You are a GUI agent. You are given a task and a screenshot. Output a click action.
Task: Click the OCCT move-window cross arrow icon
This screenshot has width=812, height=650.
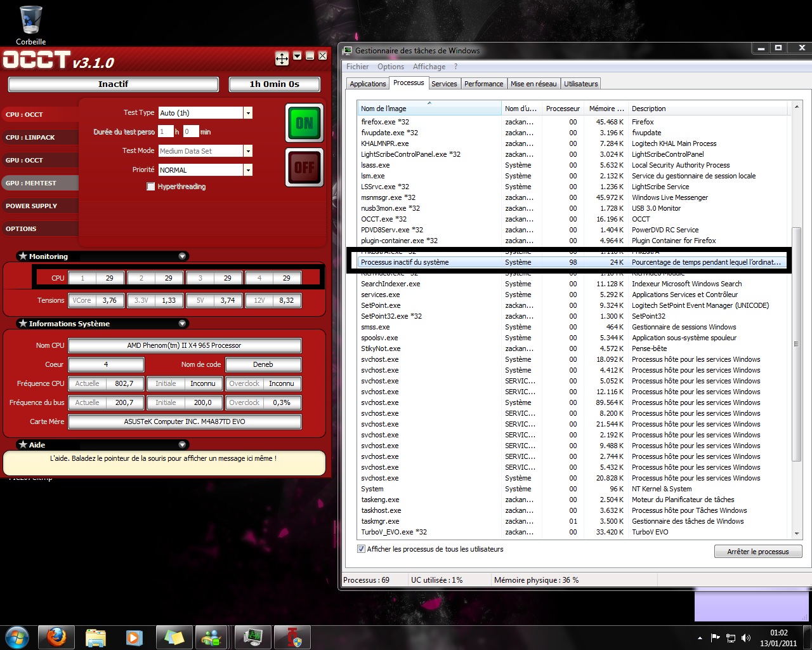tap(282, 58)
